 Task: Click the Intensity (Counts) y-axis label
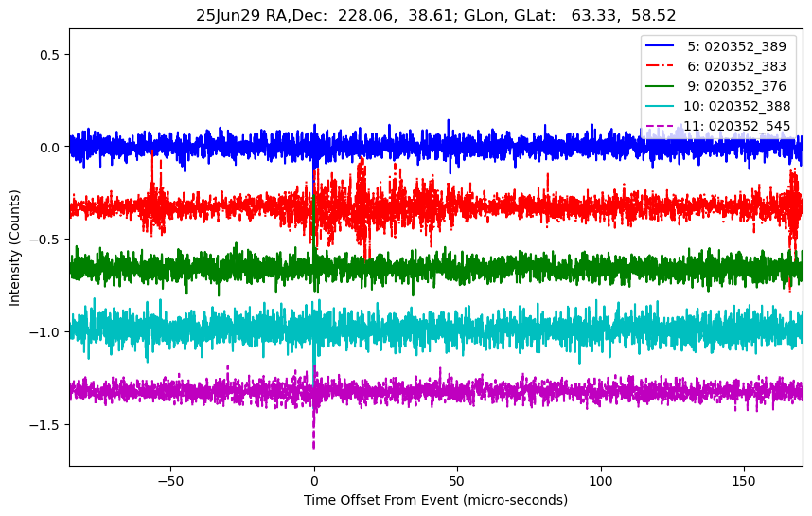pyautogui.click(x=14, y=248)
